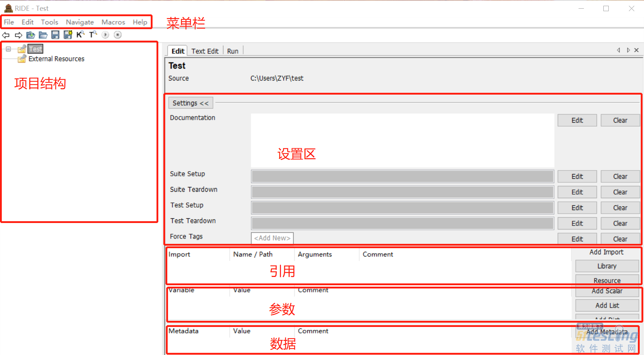Open the Tools menu
Screen dimensions: 644x355
point(49,22)
